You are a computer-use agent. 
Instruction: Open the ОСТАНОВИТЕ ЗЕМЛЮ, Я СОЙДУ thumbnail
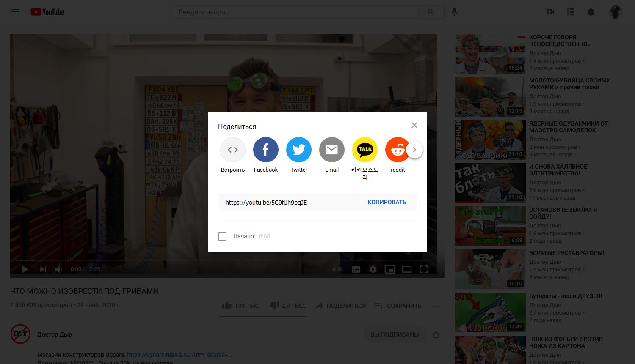point(490,226)
